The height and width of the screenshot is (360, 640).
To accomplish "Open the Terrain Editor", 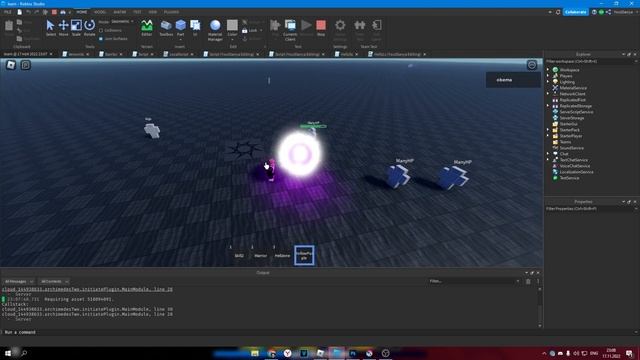I will coord(147,28).
